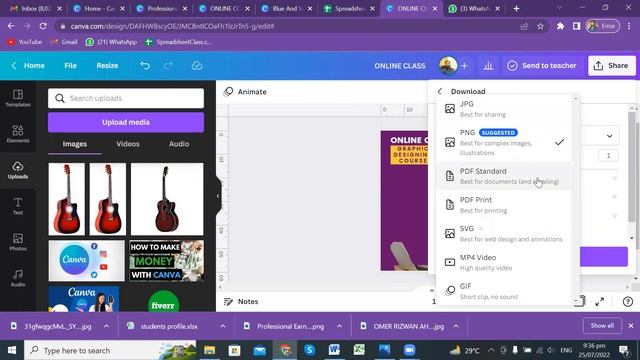Switch to the Audio tab

point(179,144)
